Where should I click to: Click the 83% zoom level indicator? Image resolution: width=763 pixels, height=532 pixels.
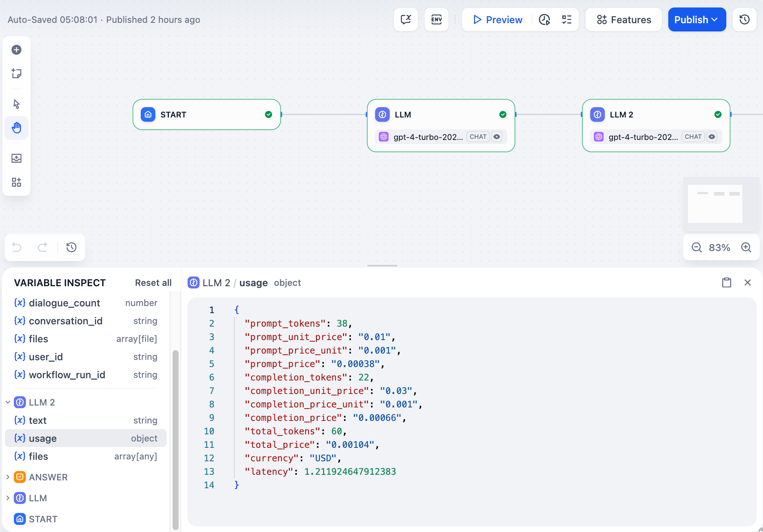coord(719,247)
